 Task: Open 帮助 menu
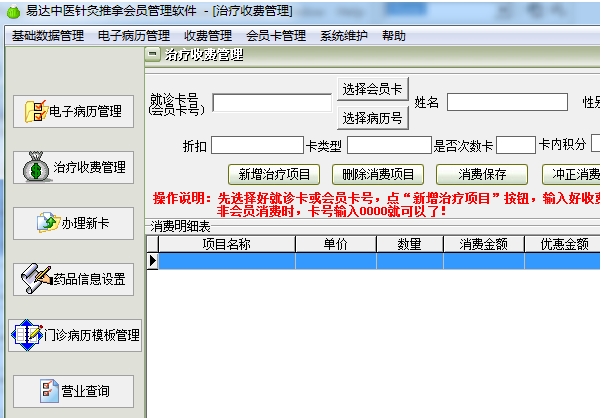pos(394,36)
